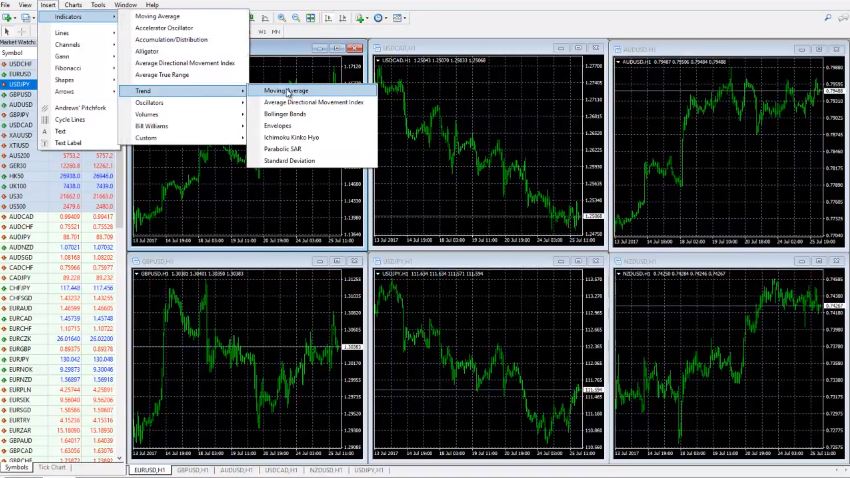The height and width of the screenshot is (478, 850).
Task: Switch to the USDJPY,H1 chart tab
Action: click(x=366, y=470)
